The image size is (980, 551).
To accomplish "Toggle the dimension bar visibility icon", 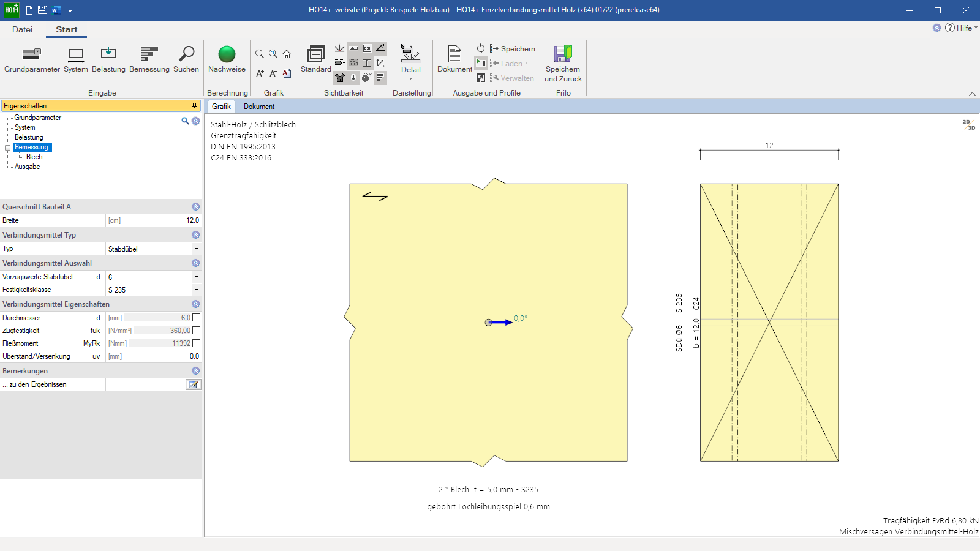I will [x=353, y=48].
